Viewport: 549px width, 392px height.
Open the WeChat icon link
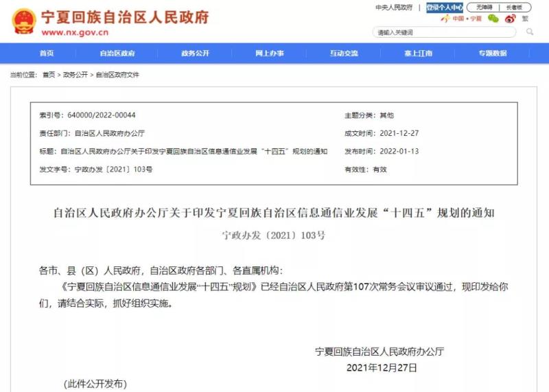pos(493,19)
